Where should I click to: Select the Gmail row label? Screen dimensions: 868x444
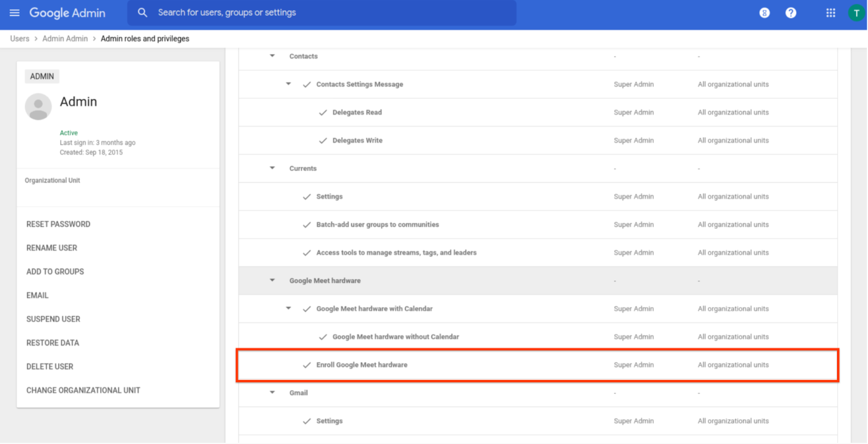click(298, 393)
